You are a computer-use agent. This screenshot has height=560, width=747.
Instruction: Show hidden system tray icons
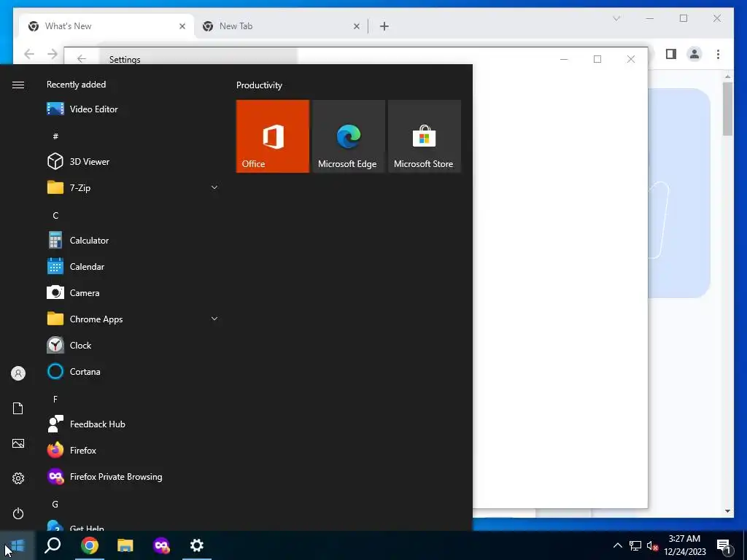(x=617, y=545)
